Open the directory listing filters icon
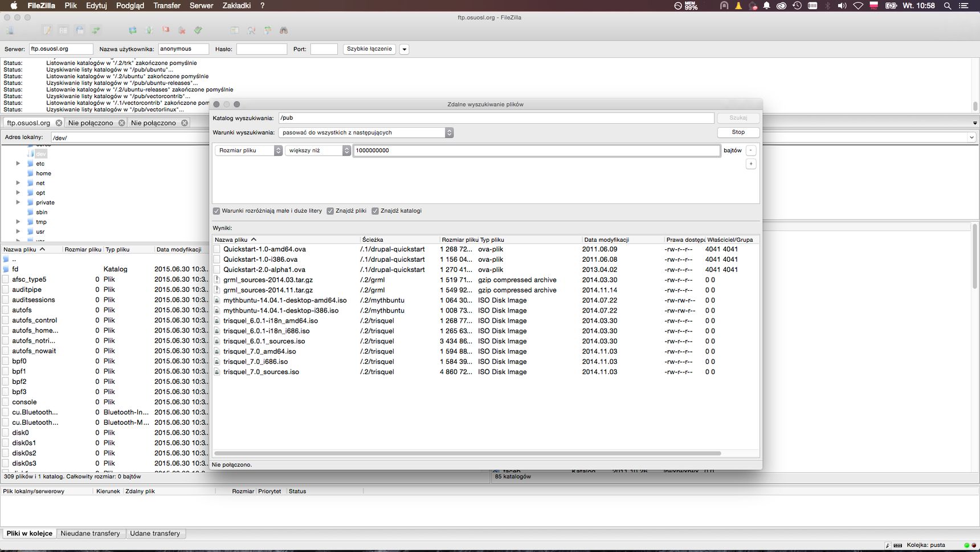The height and width of the screenshot is (552, 980). [235, 30]
